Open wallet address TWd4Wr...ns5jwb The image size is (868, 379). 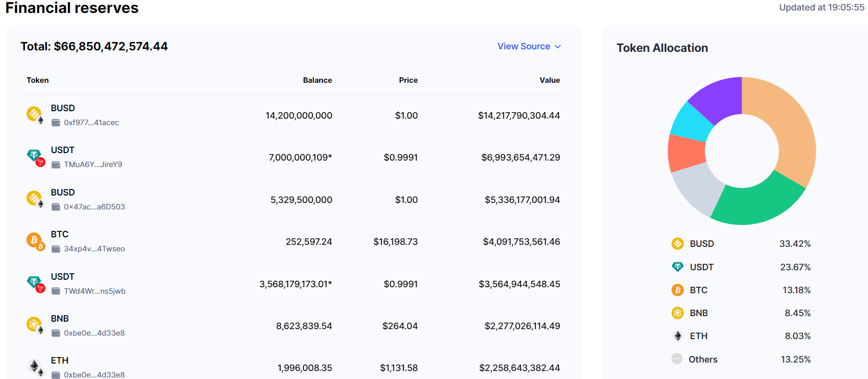(95, 291)
